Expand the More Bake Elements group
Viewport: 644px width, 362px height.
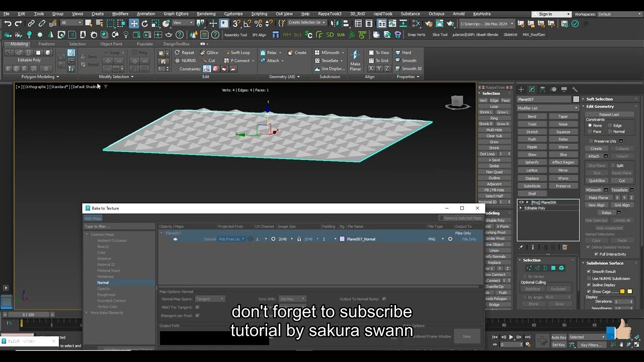(x=107, y=313)
